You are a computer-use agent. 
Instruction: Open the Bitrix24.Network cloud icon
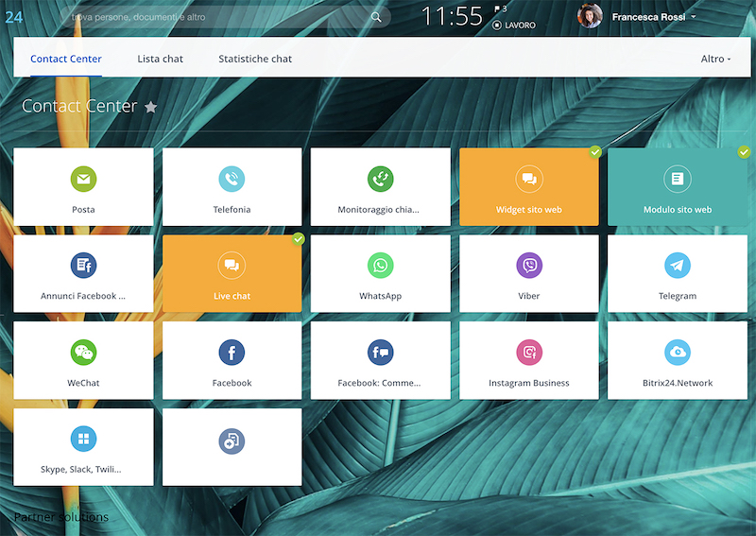pos(678,353)
